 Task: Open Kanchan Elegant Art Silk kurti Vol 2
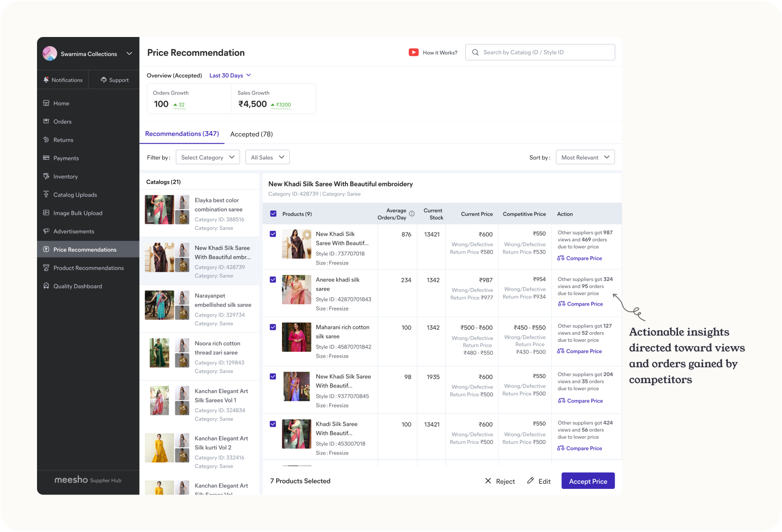(x=200, y=452)
